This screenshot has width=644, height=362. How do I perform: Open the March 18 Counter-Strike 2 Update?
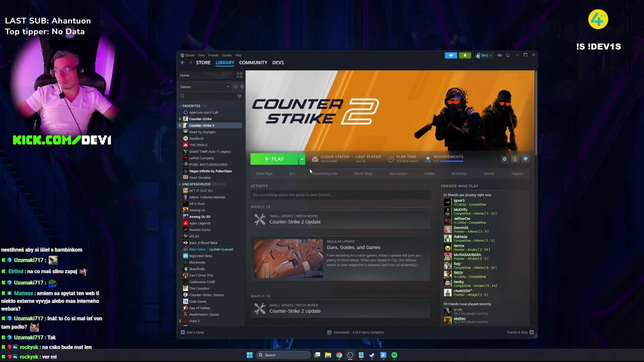(x=341, y=219)
